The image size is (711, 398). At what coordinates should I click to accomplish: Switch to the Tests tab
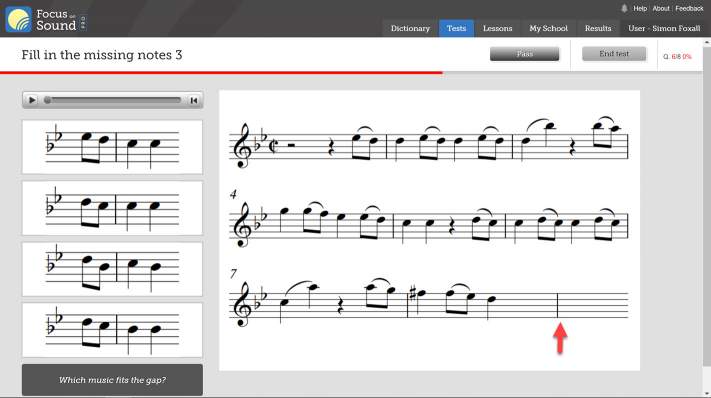456,28
